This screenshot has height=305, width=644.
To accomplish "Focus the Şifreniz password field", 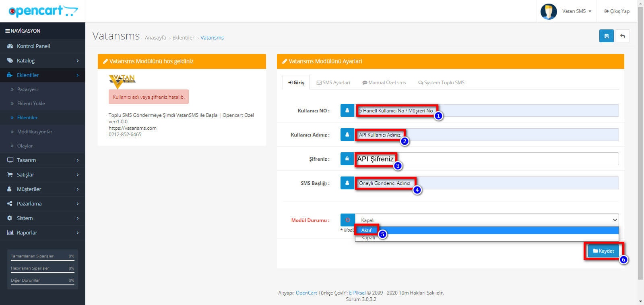I will (486, 159).
